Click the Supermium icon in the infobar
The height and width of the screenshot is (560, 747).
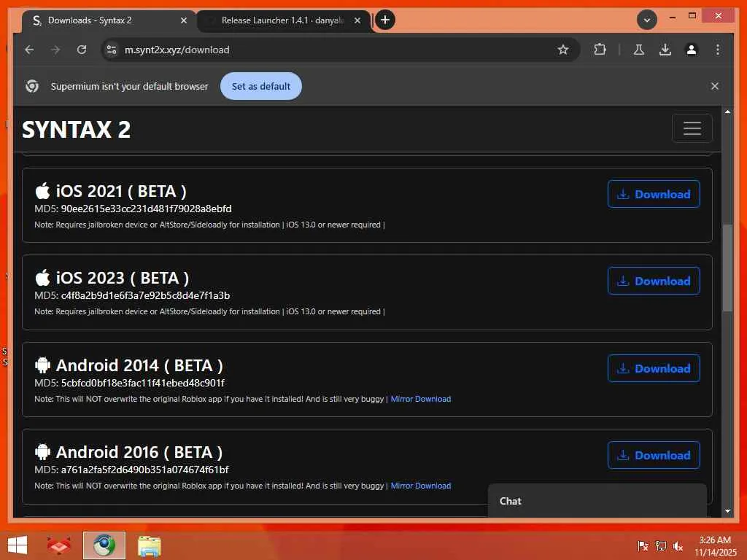tap(32, 86)
